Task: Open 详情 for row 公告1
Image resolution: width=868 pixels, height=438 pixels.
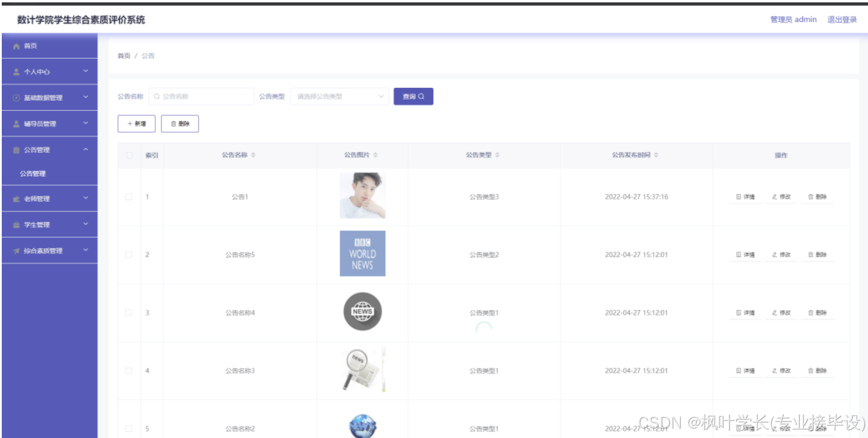Action: click(745, 197)
